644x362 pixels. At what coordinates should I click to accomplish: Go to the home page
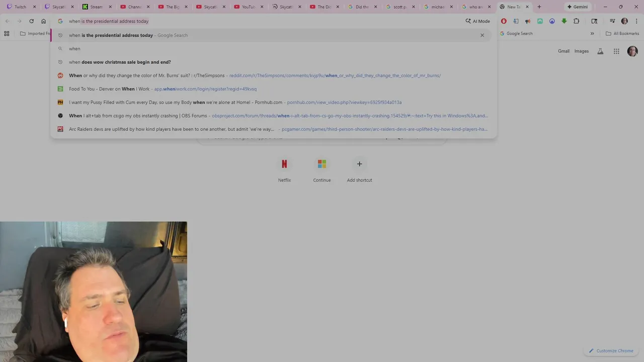(x=43, y=21)
